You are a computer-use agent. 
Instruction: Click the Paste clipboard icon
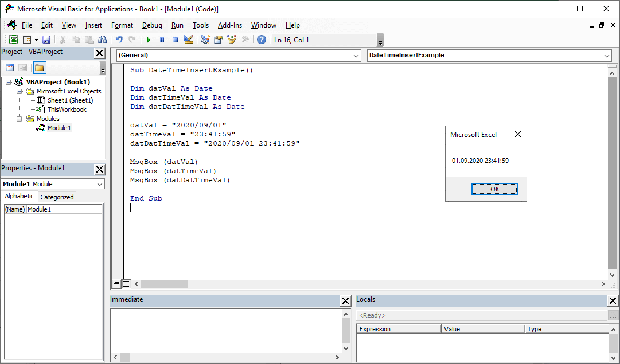[x=89, y=40]
